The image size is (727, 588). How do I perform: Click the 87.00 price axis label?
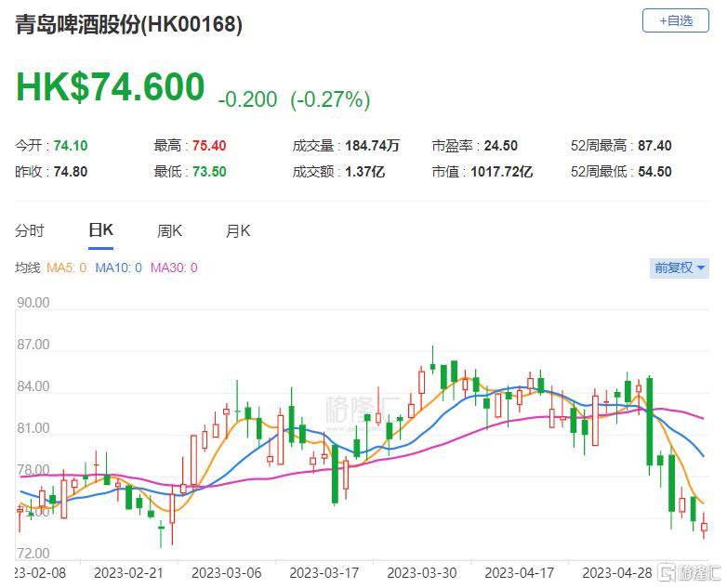tap(33, 345)
